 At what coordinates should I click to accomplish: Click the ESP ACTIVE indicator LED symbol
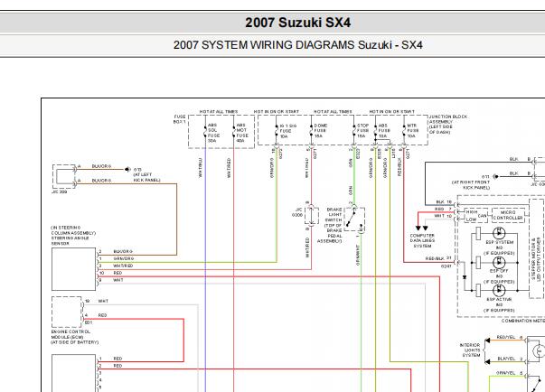click(x=499, y=290)
